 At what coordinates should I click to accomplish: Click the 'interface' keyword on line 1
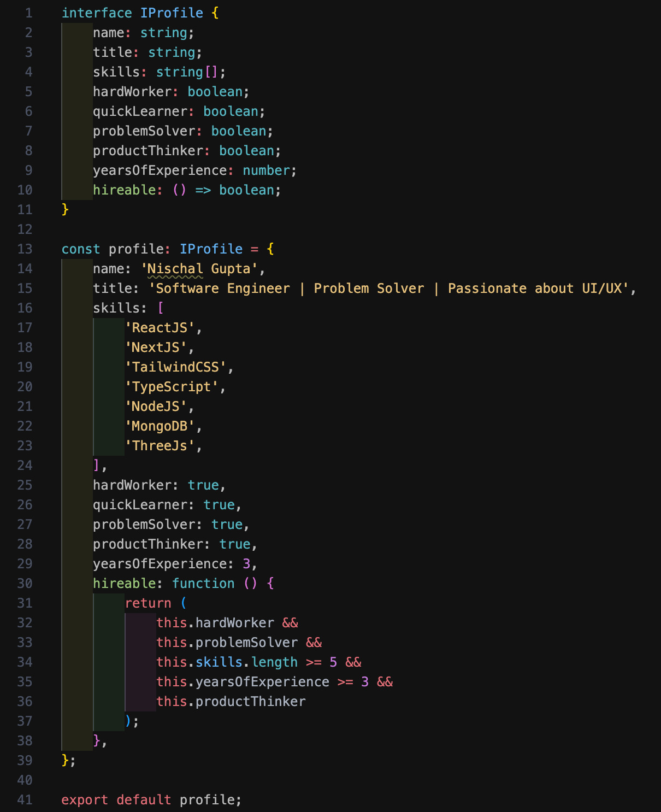click(97, 13)
